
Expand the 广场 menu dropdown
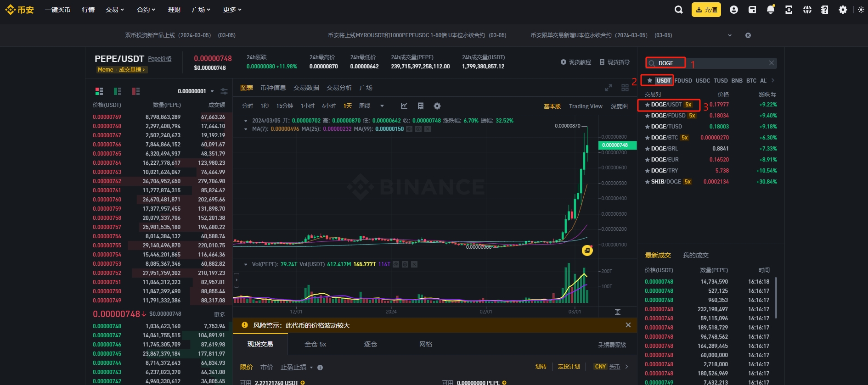201,10
